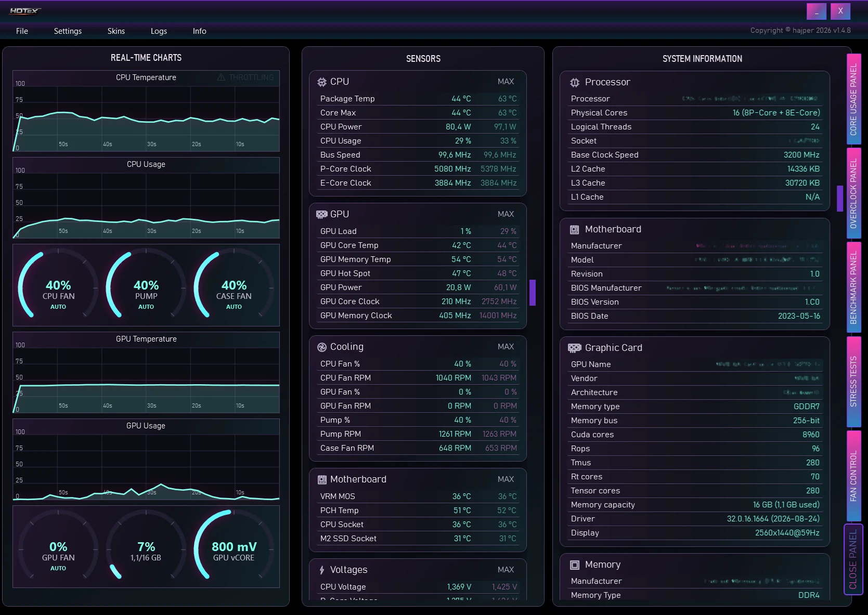The image size is (868, 615).
Task: Click the Cooling fan icon in Sensors
Action: pos(322,347)
